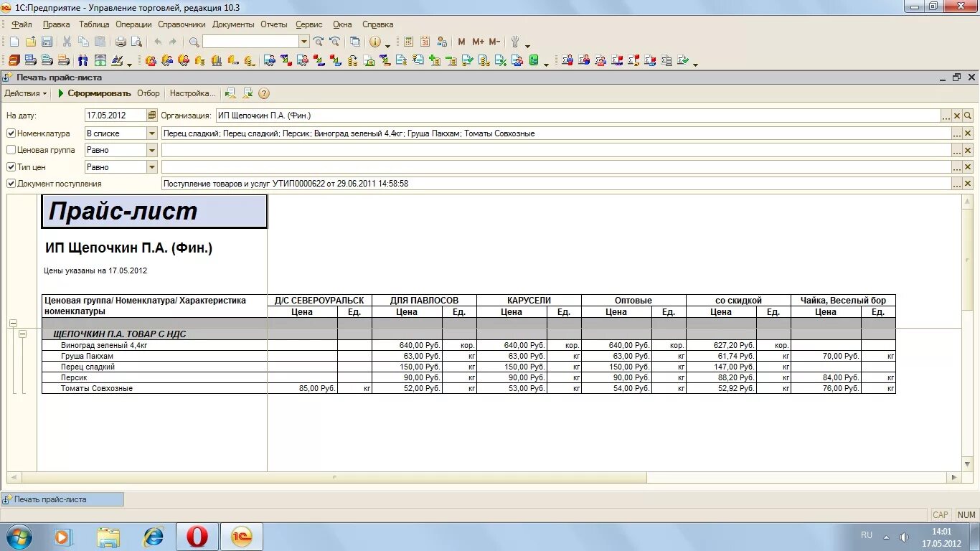Open the calculator tool
Image resolution: width=980 pixels, height=551 pixels.
[409, 42]
